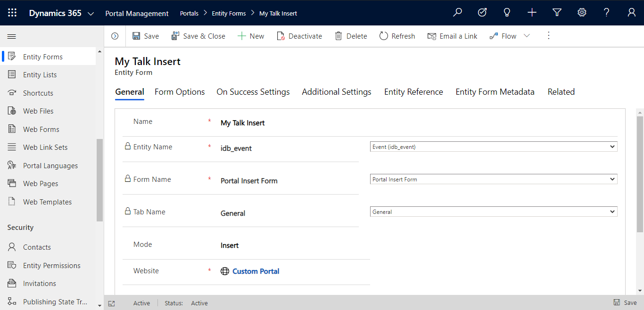Open the Additional Settings tab
The height and width of the screenshot is (310, 644).
337,92
